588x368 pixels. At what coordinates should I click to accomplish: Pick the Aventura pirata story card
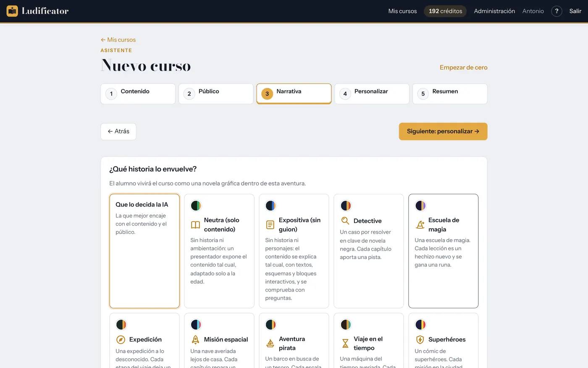point(294,340)
